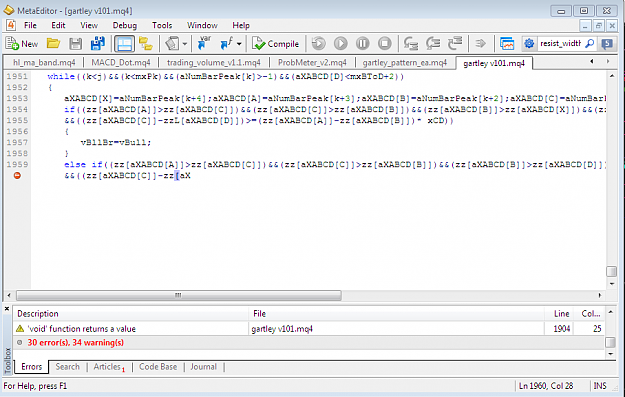625x397 pixels.
Task: Close the Toolbox panel with X
Action: (7, 309)
